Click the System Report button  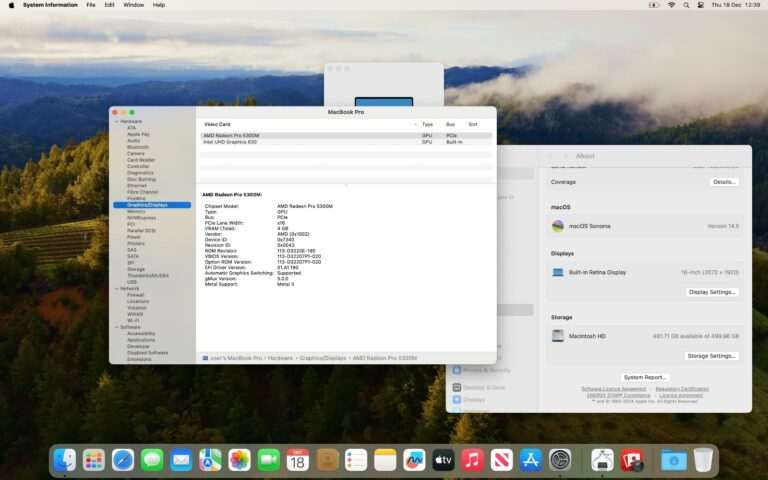tap(645, 378)
